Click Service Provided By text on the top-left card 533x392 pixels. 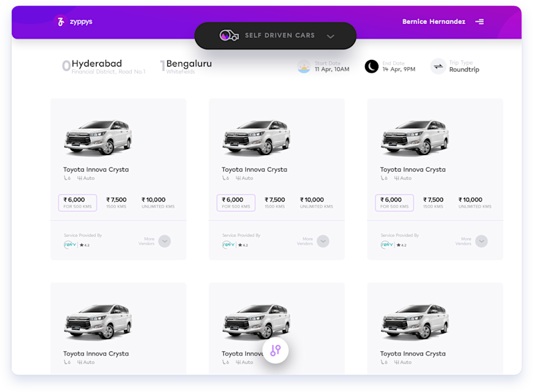83,235
